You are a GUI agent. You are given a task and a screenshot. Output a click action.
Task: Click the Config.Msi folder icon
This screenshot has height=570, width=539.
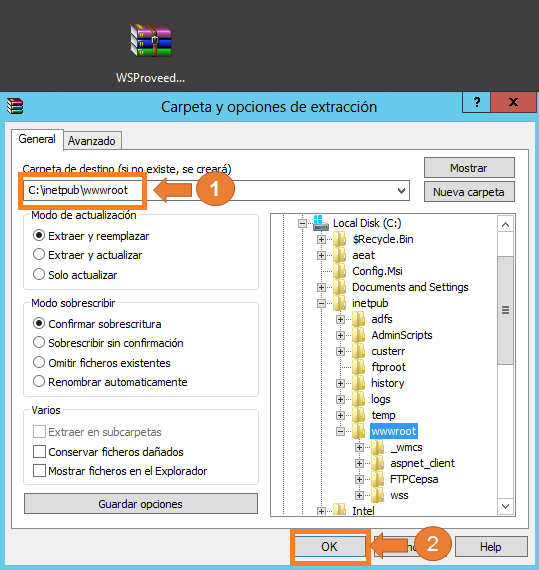tap(339, 271)
